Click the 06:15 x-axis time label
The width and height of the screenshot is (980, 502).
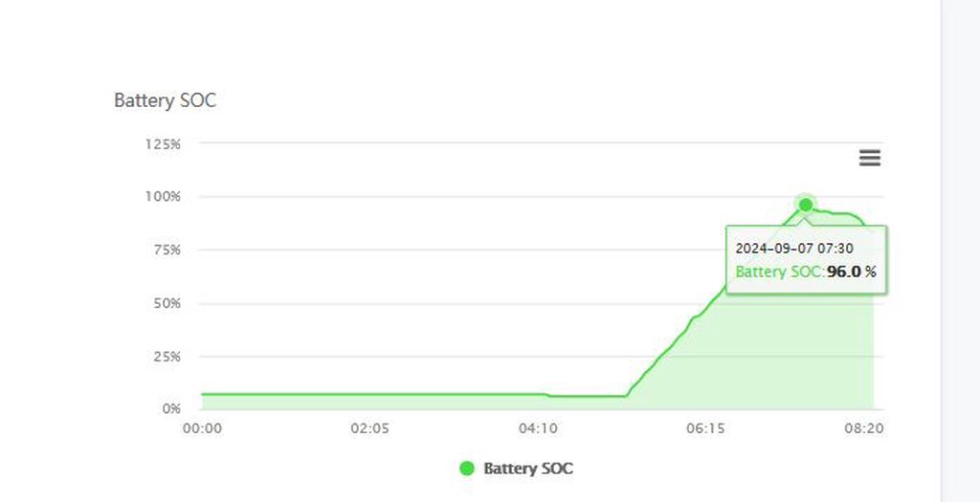point(705,428)
